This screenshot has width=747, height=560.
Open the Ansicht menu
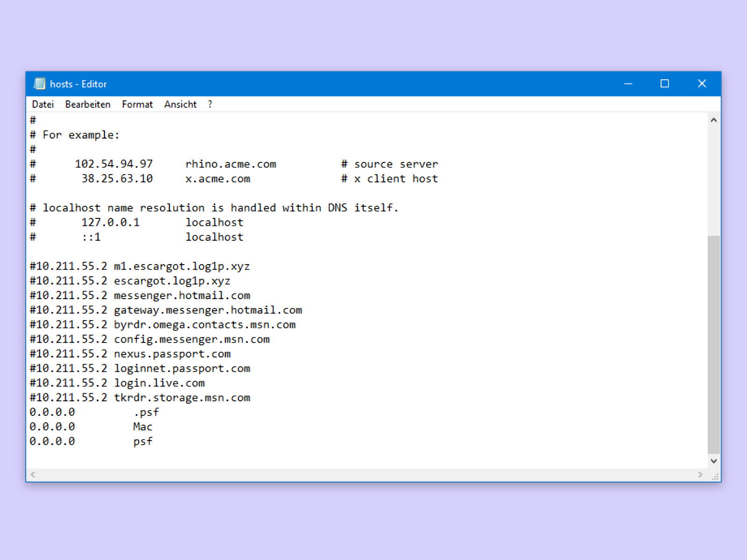[180, 105]
